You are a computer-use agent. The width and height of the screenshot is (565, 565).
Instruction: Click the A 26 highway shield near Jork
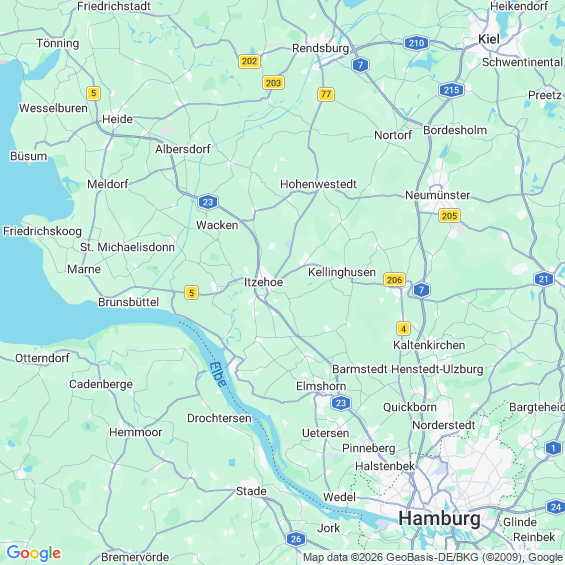(296, 539)
